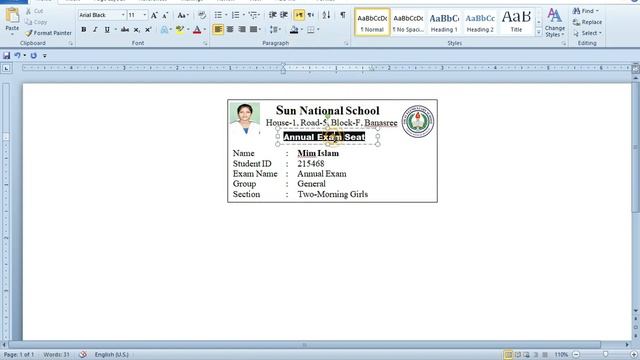Clear all formatting from selection
Screen dimensions: 640x360
coord(202,16)
